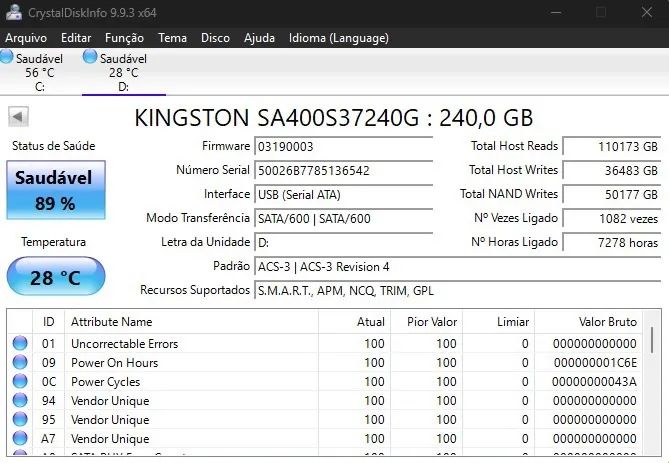Click the Limiar column header
Screen dimensions: 669x463
click(x=499, y=321)
